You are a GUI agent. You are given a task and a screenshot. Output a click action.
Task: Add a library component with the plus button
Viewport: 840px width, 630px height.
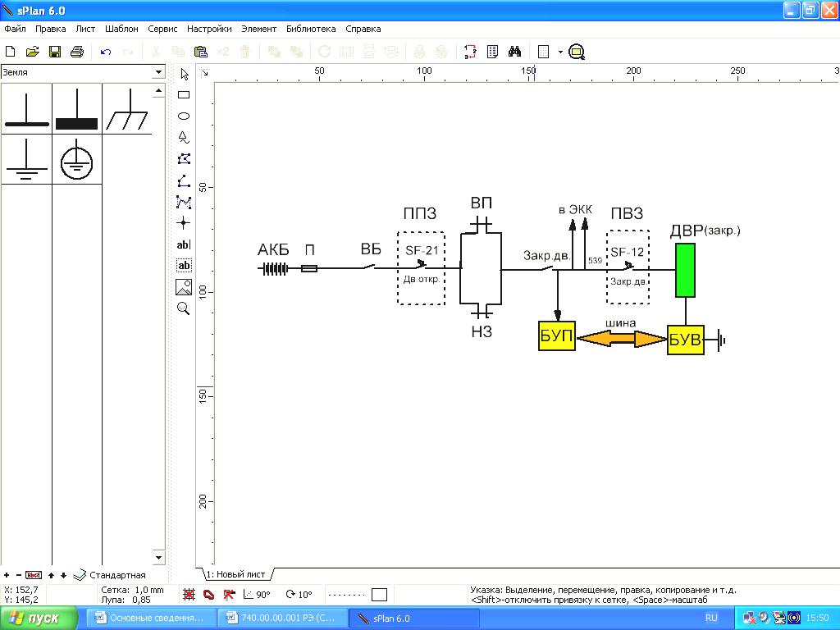point(7,575)
